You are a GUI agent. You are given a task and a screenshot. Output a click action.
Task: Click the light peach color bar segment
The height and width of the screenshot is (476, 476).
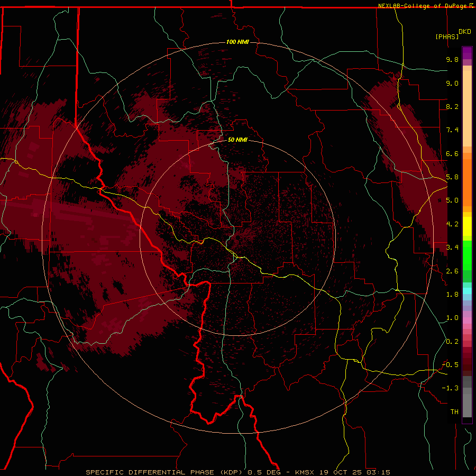467,108
